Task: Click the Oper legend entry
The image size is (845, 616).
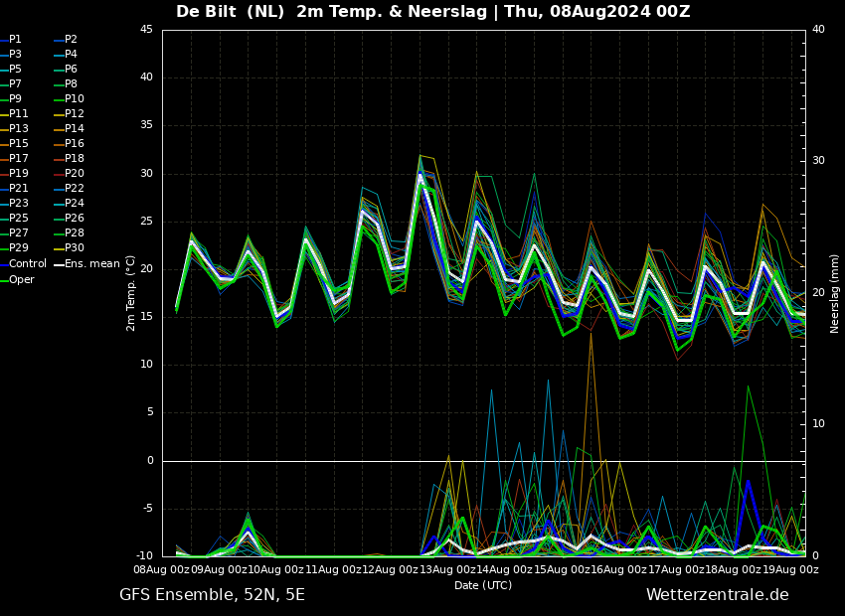Action: click(x=17, y=279)
